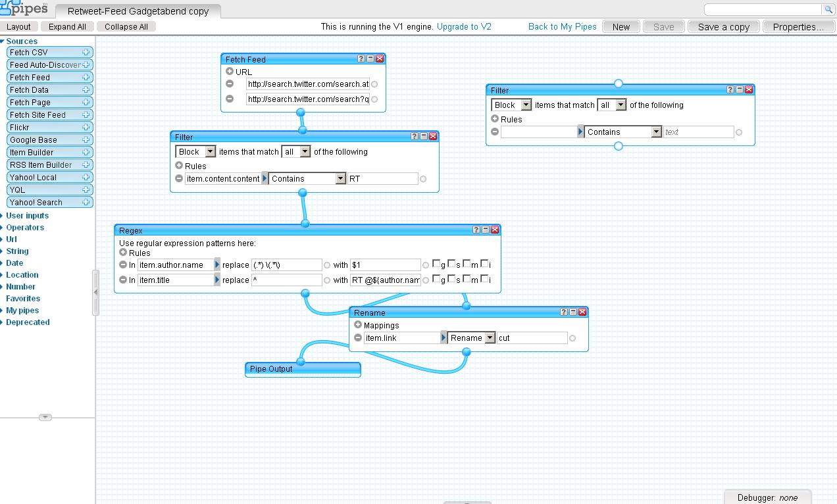
Task: Expand the User inputs category
Action: coord(27,216)
